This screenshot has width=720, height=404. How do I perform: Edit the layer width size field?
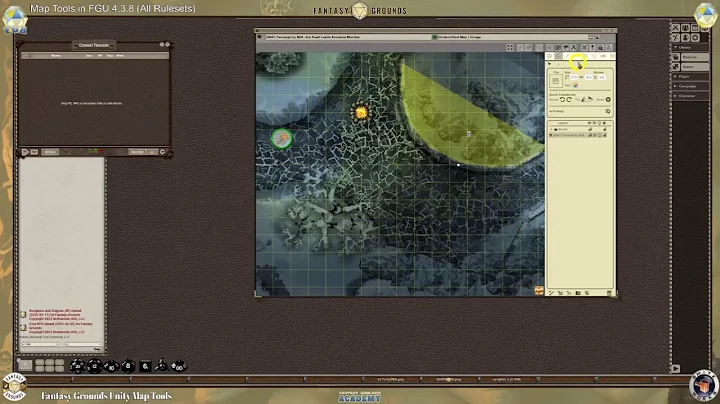click(x=574, y=78)
